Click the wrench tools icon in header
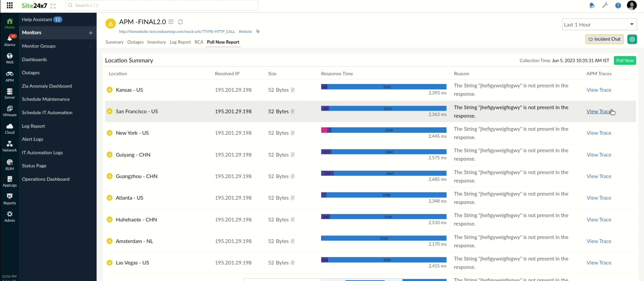This screenshot has width=644, height=281. pyautogui.click(x=605, y=5)
